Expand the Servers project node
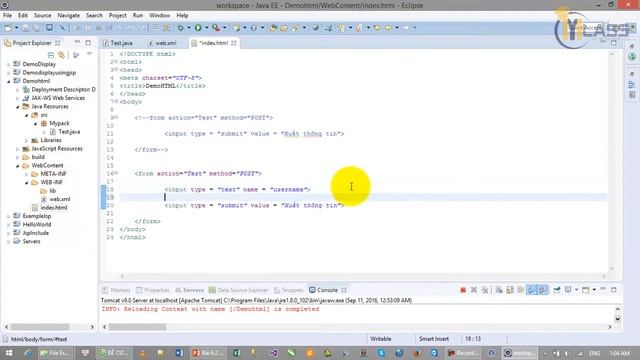The width and height of the screenshot is (640, 360). coord(8,242)
